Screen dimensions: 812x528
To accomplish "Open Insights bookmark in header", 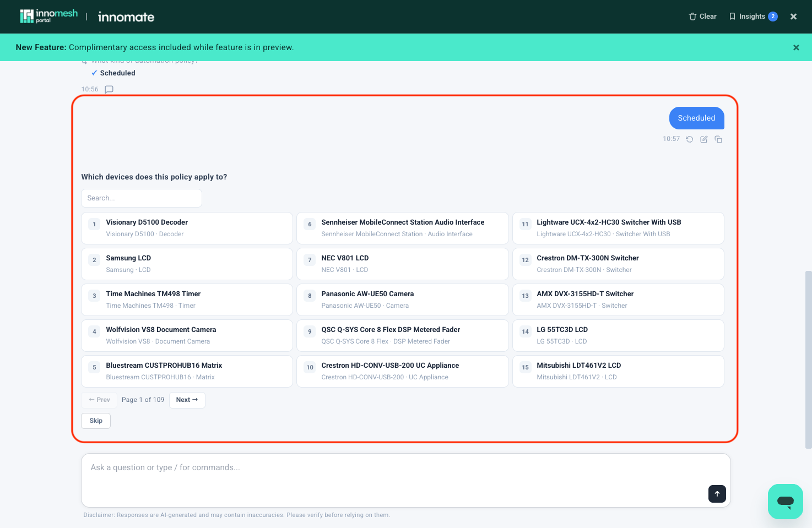I will pyautogui.click(x=753, y=17).
